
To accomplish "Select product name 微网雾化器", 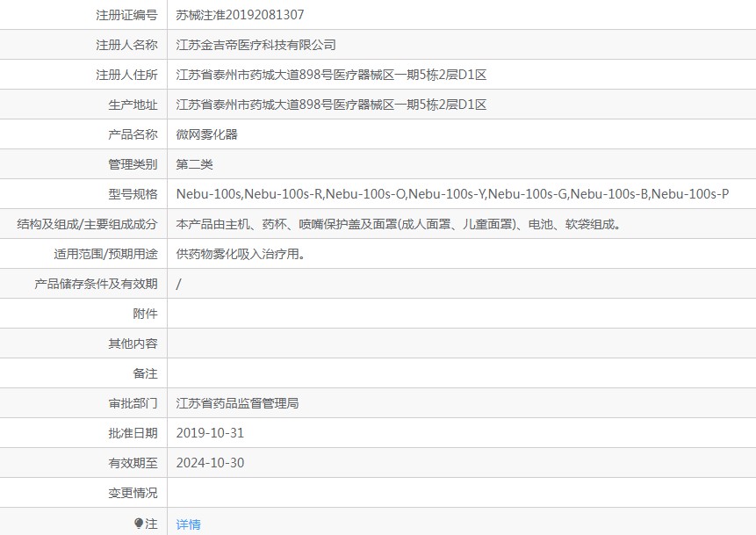I will click(207, 134).
